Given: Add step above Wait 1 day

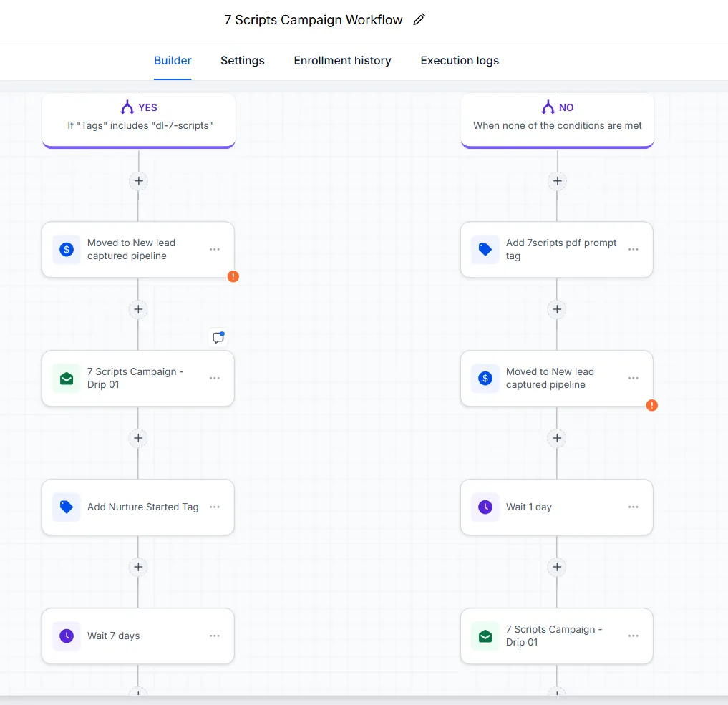Looking at the screenshot, I should point(557,438).
